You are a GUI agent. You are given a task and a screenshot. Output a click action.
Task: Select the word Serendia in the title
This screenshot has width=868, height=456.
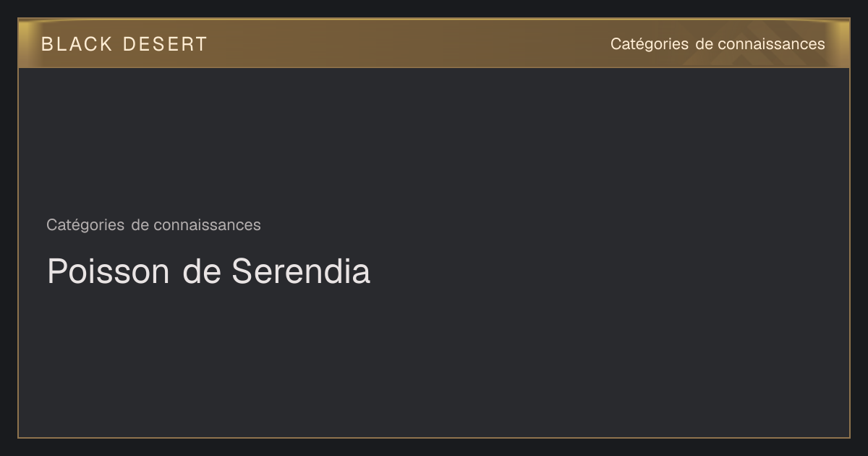(301, 271)
